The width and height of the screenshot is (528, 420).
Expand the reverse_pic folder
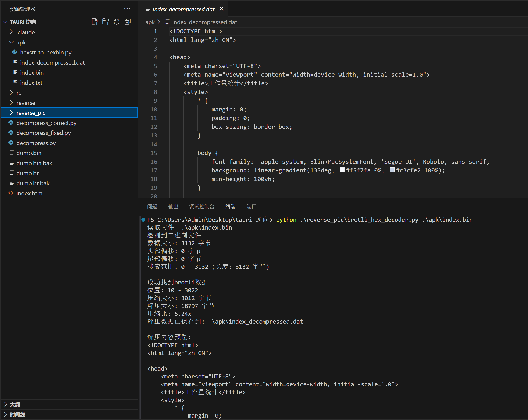(11, 113)
